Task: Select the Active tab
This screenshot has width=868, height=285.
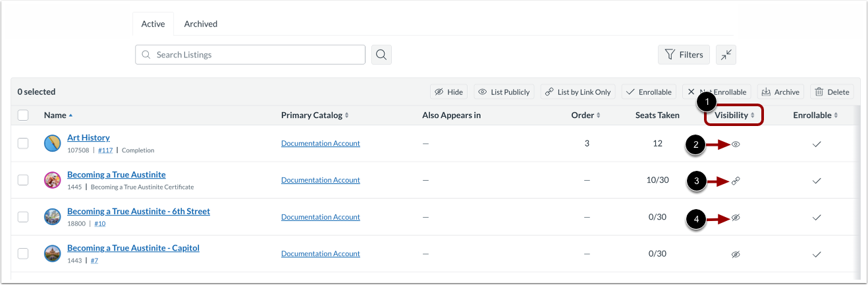Action: click(153, 24)
